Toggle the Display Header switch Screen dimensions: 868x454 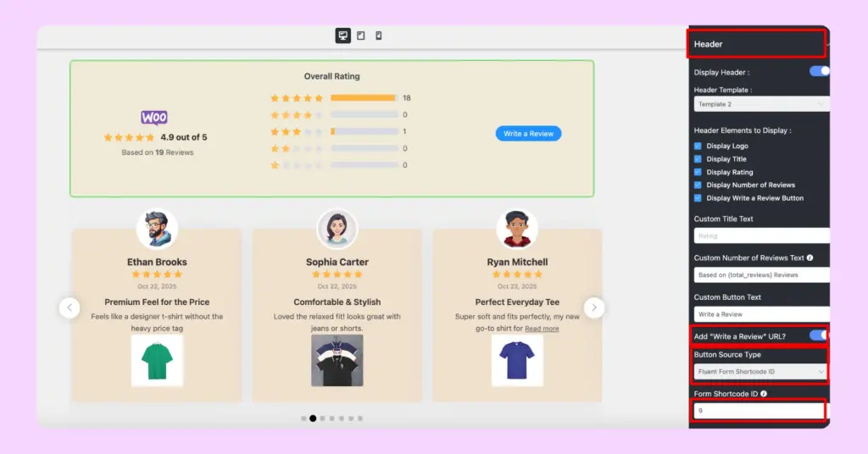pos(819,72)
